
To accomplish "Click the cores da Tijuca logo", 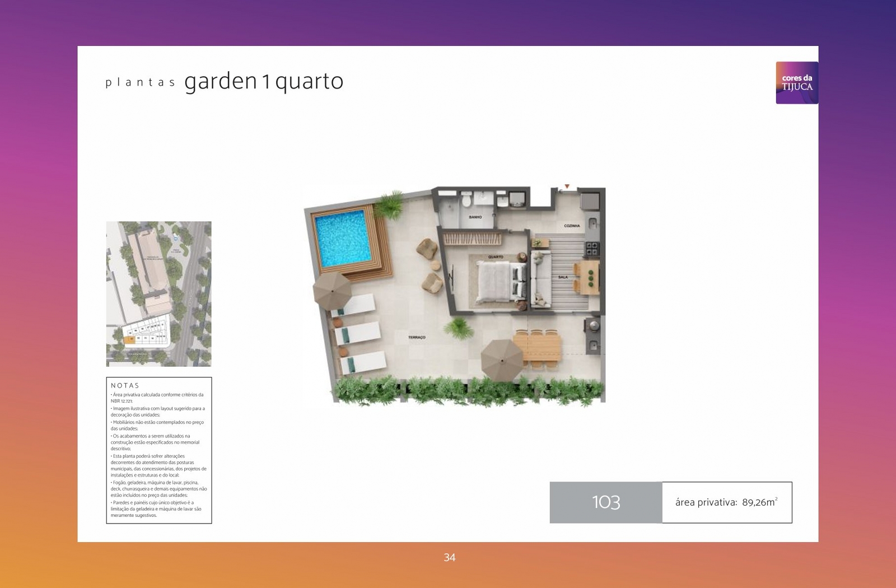I will (797, 83).
